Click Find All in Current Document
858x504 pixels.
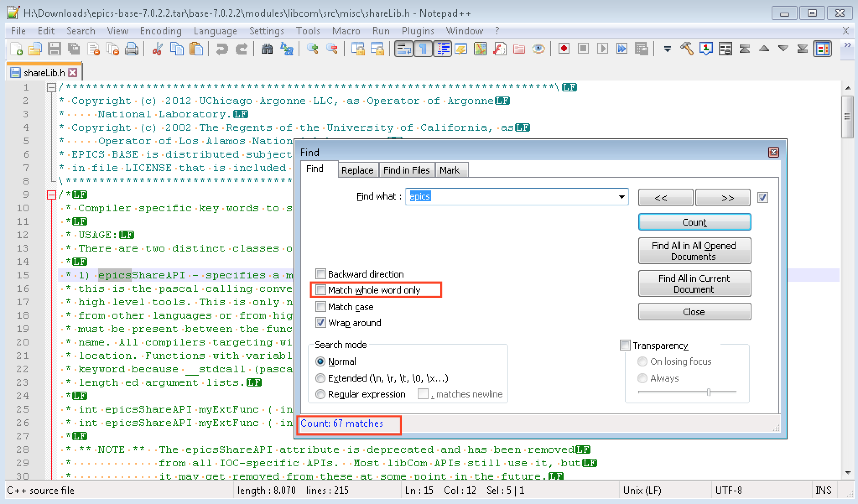tap(694, 283)
